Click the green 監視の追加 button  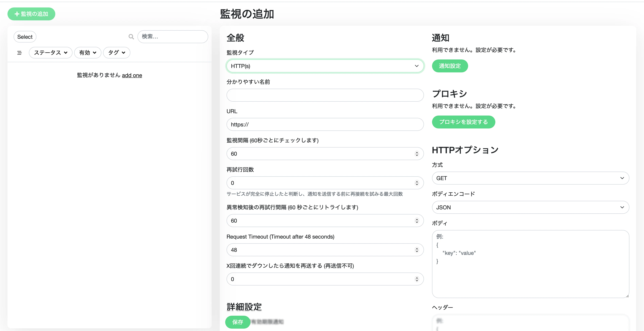coord(31,14)
